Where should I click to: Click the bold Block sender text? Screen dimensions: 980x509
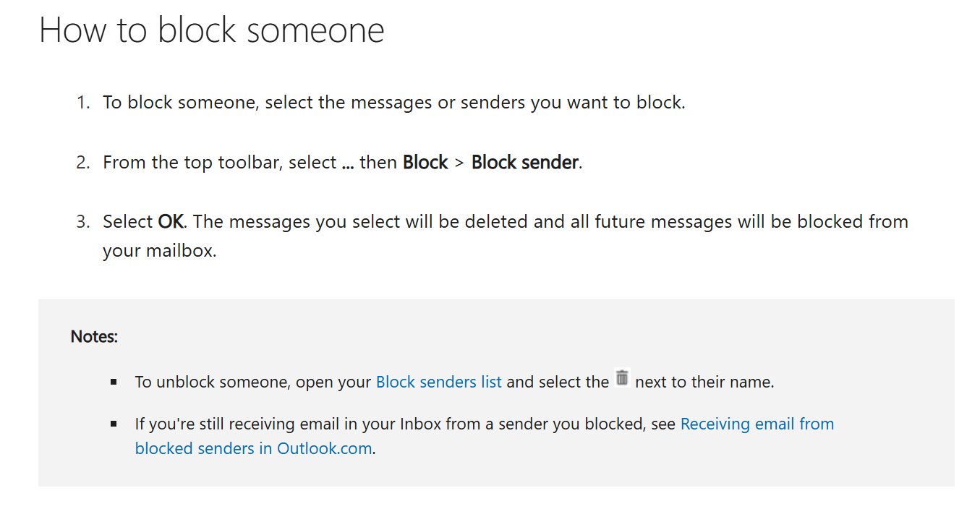(525, 162)
